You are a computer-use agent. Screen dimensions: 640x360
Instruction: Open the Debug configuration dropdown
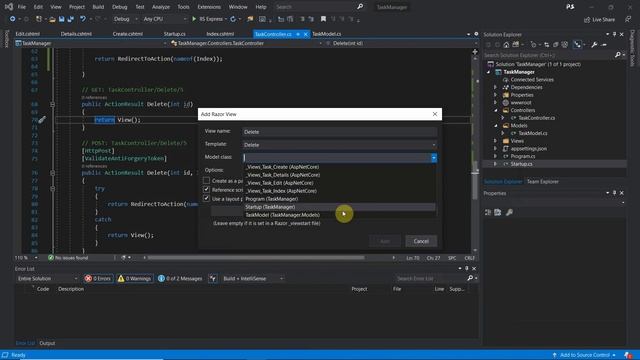[125, 19]
